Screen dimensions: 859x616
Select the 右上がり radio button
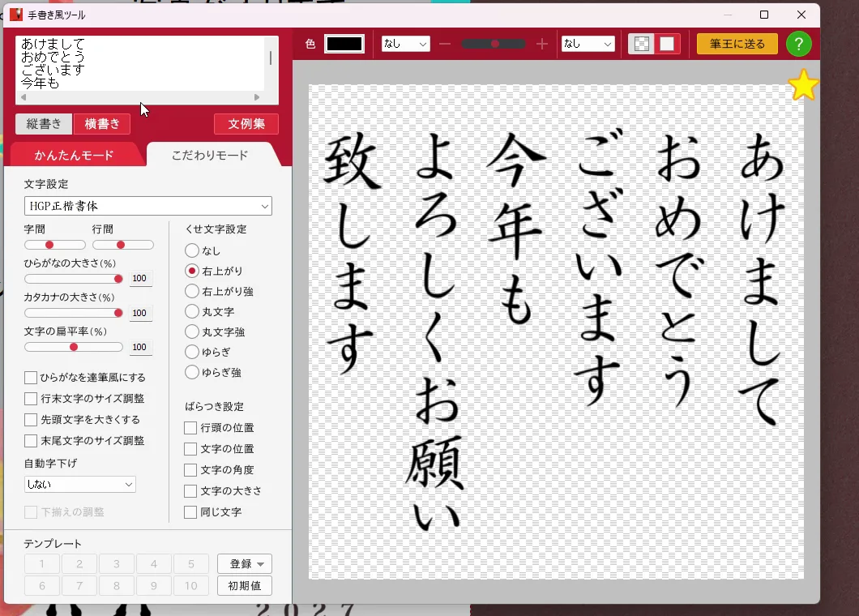pos(192,271)
